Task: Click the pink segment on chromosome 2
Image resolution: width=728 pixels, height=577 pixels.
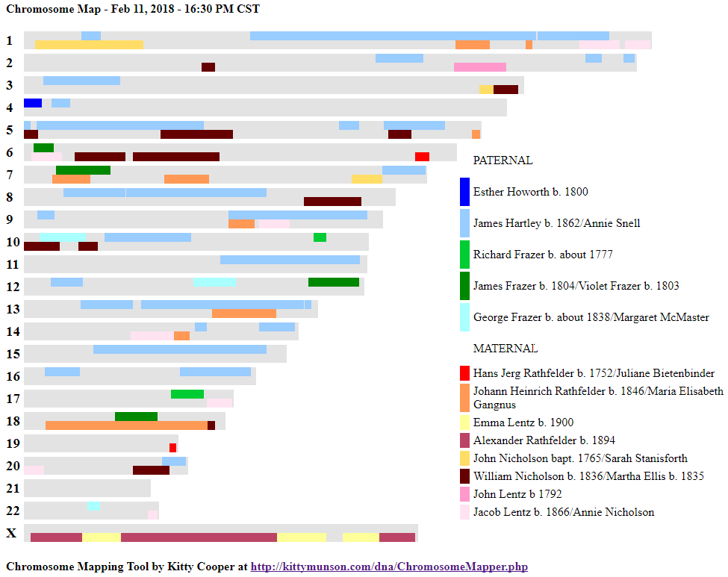Action: [x=479, y=67]
